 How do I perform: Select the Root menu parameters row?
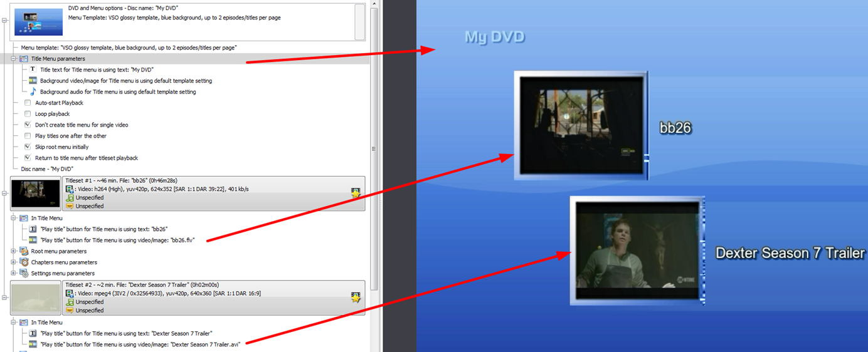[59, 251]
